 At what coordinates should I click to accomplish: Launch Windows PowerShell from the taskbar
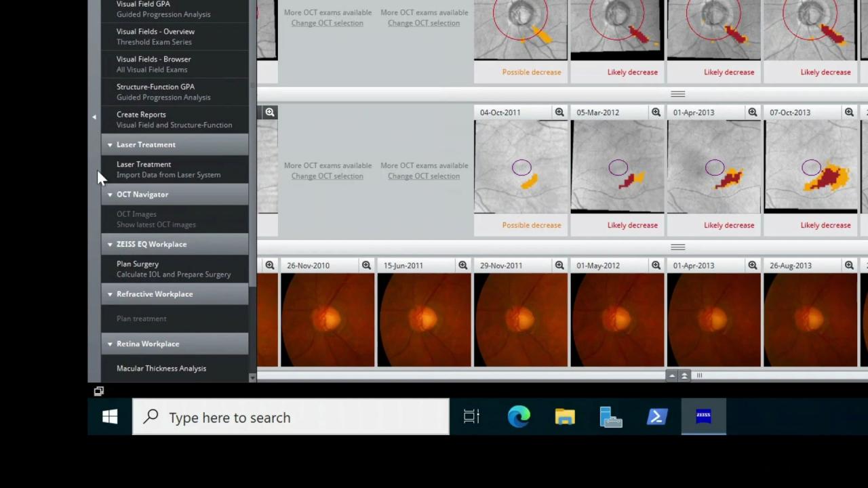pos(656,417)
